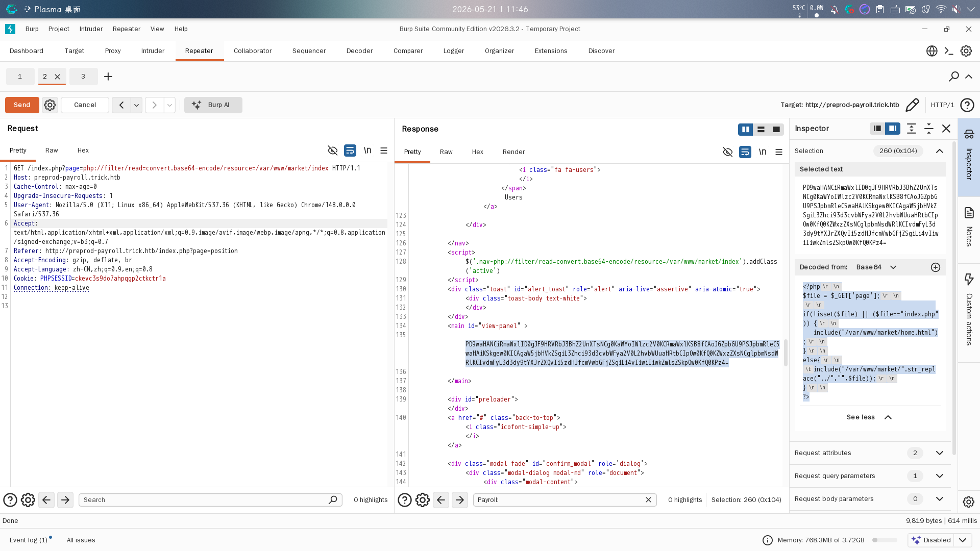
Task: Open Burp AI Disabled dropdown
Action: 939,540
